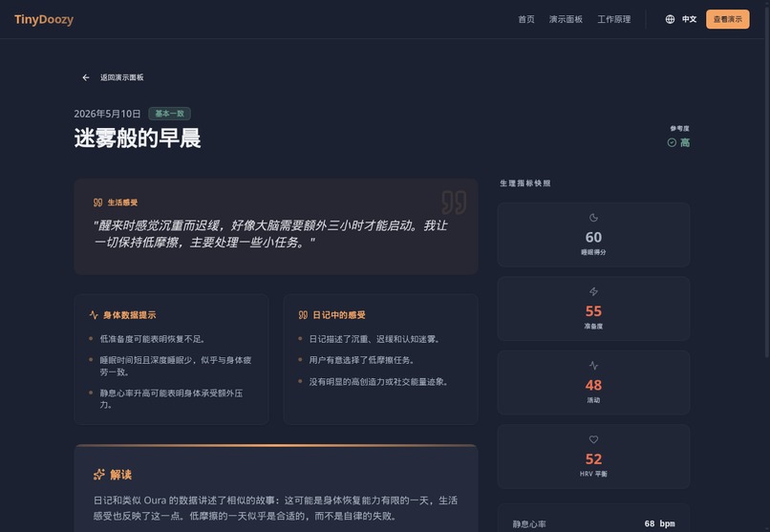The width and height of the screenshot is (770, 532).
Task: Click the 基本一致 badge
Action: (x=169, y=114)
